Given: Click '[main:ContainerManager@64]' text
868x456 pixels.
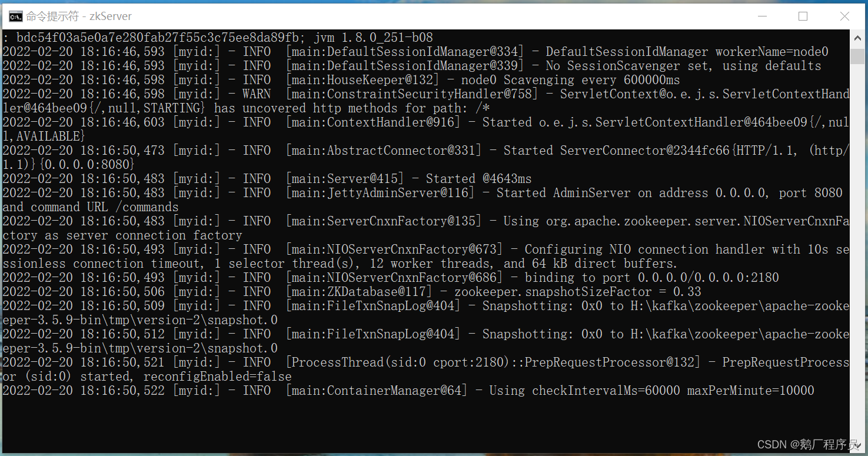Looking at the screenshot, I should click(x=377, y=391).
